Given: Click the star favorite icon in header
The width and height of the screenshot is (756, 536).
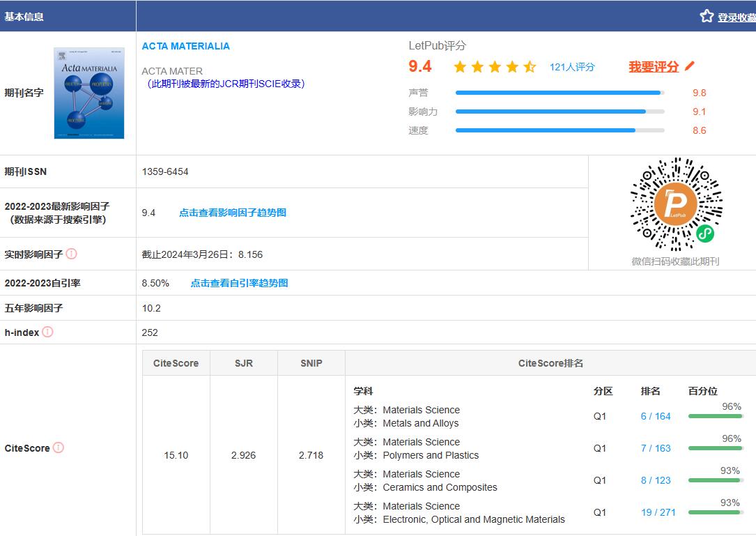Looking at the screenshot, I should 707,16.
